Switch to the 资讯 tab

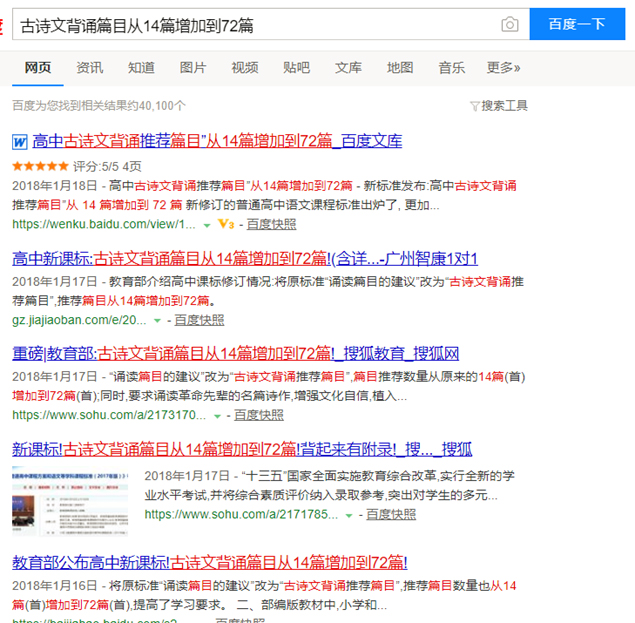pos(89,67)
